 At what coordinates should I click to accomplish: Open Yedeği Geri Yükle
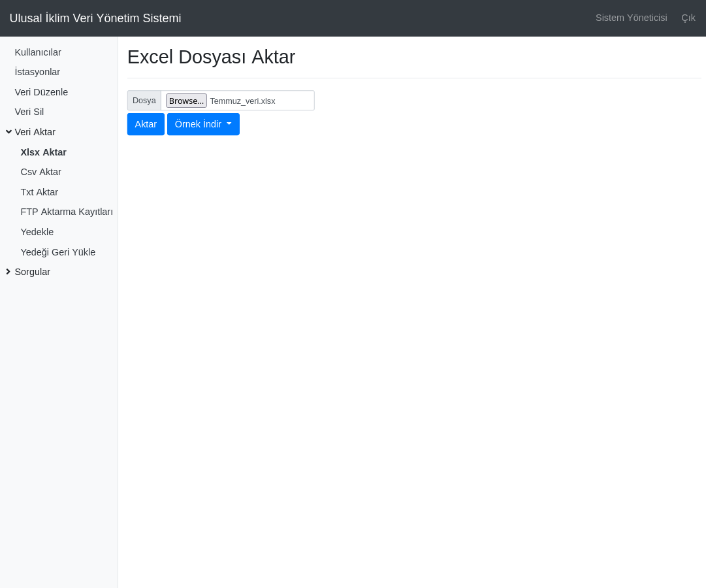click(58, 252)
